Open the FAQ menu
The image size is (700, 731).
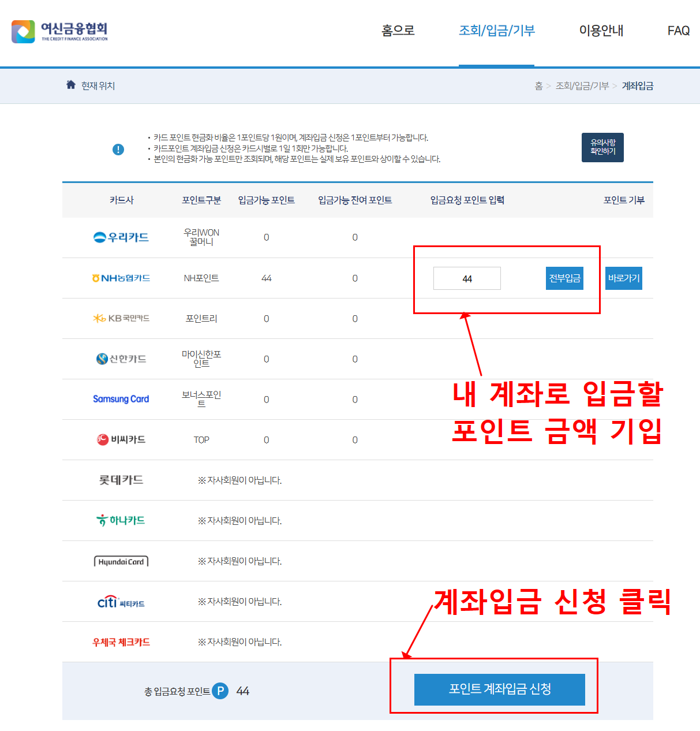click(x=679, y=31)
